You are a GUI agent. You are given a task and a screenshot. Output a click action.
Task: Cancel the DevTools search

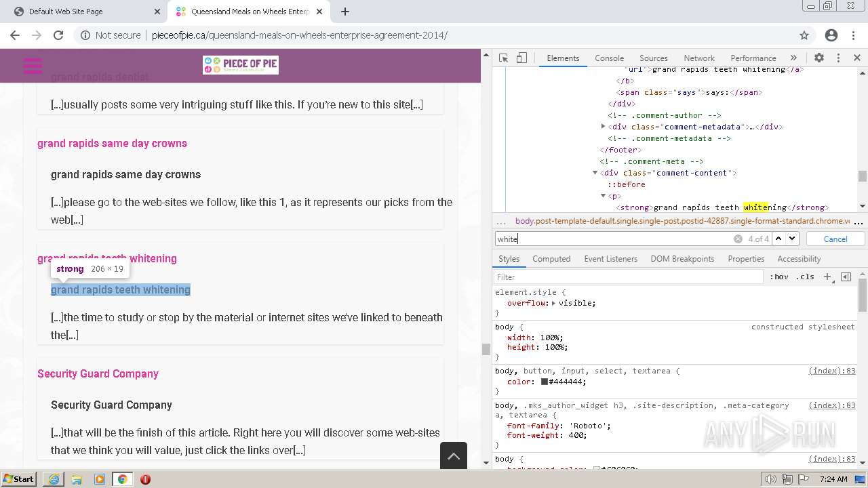tap(835, 239)
